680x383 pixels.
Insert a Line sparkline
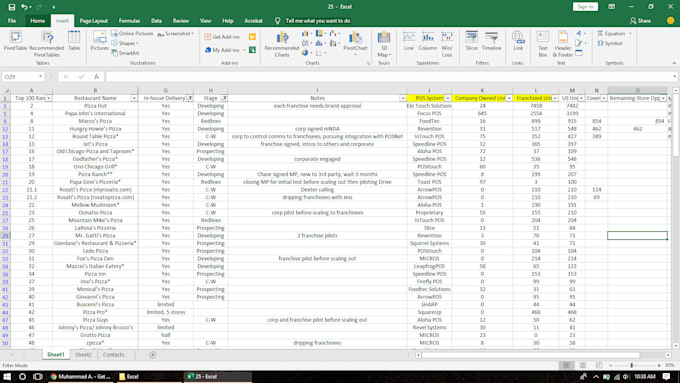409,41
